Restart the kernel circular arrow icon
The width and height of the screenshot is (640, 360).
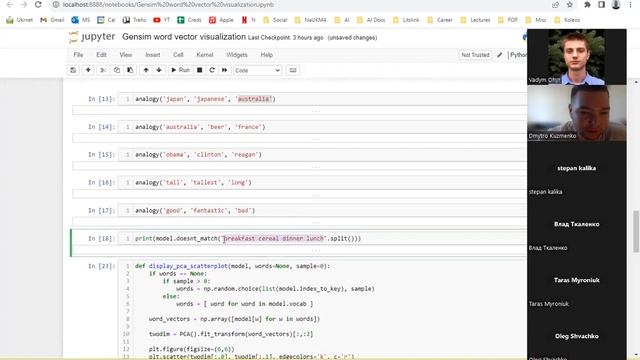[212, 70]
